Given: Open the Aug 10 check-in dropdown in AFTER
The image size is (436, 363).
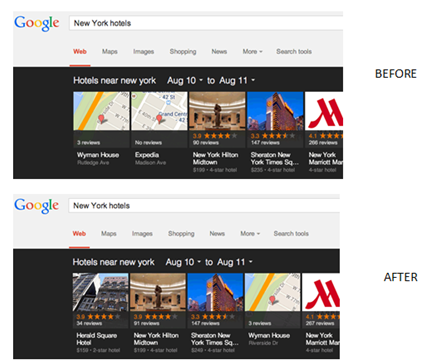Looking at the screenshot, I should [x=183, y=262].
